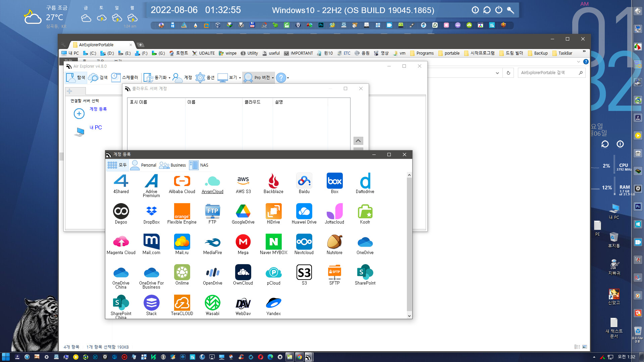Choose Jottacloud icon
The image size is (644, 362).
pyautogui.click(x=335, y=214)
